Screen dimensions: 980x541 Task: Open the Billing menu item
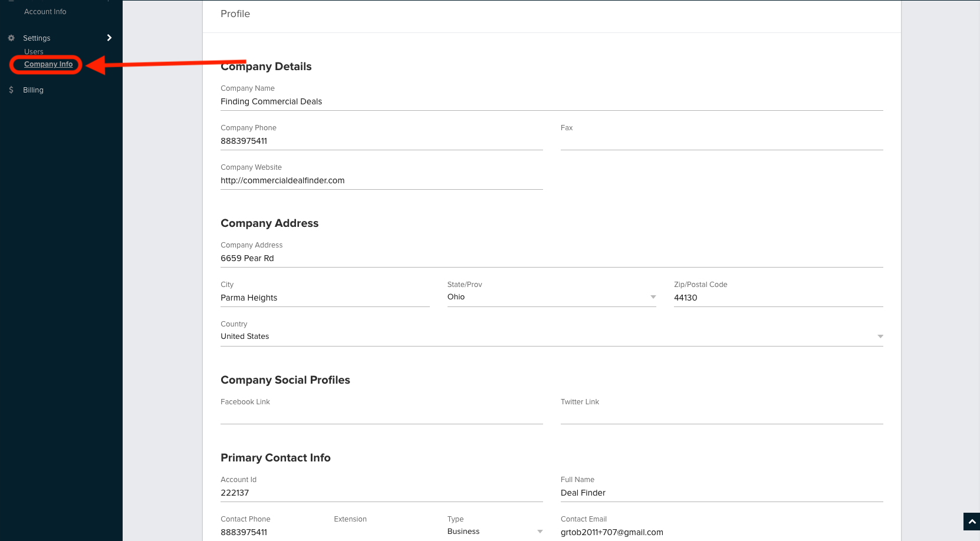(33, 90)
